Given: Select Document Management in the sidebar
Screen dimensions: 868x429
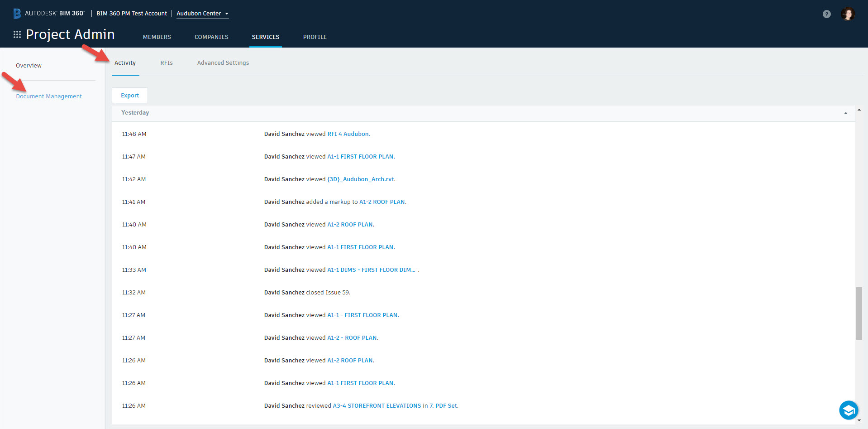Looking at the screenshot, I should [49, 96].
